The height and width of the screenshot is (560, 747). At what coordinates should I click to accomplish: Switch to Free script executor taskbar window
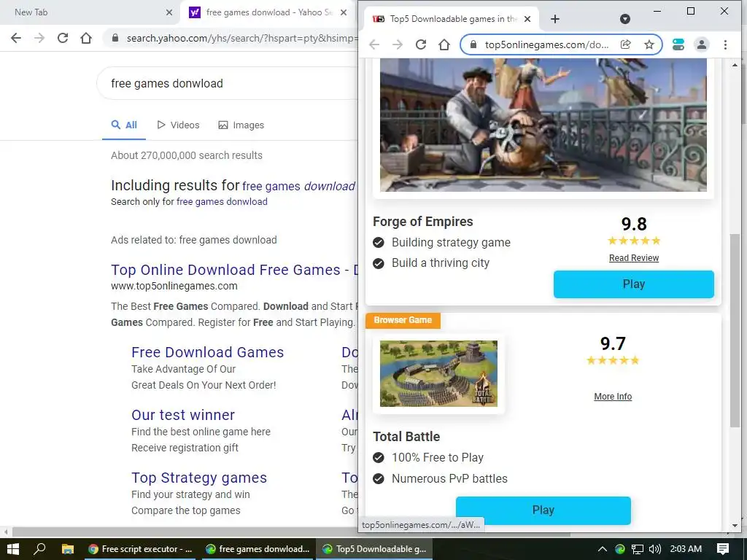[140, 549]
